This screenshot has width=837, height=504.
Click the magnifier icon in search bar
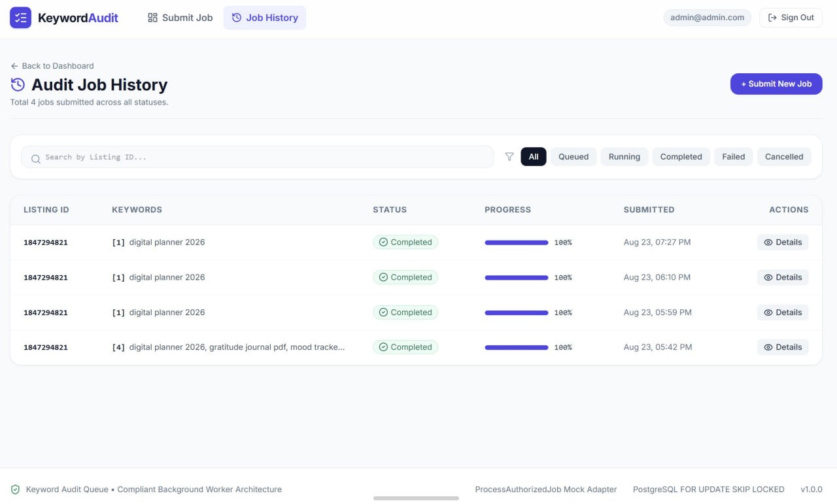36,158
